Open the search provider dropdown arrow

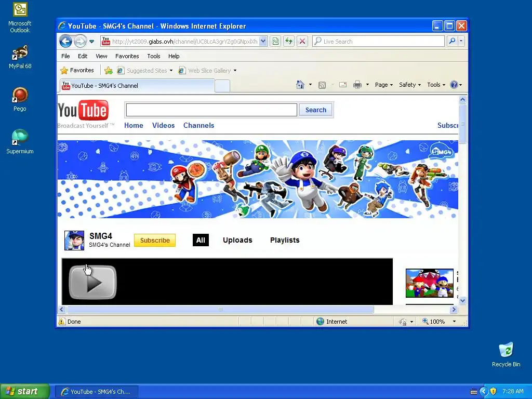click(x=461, y=42)
